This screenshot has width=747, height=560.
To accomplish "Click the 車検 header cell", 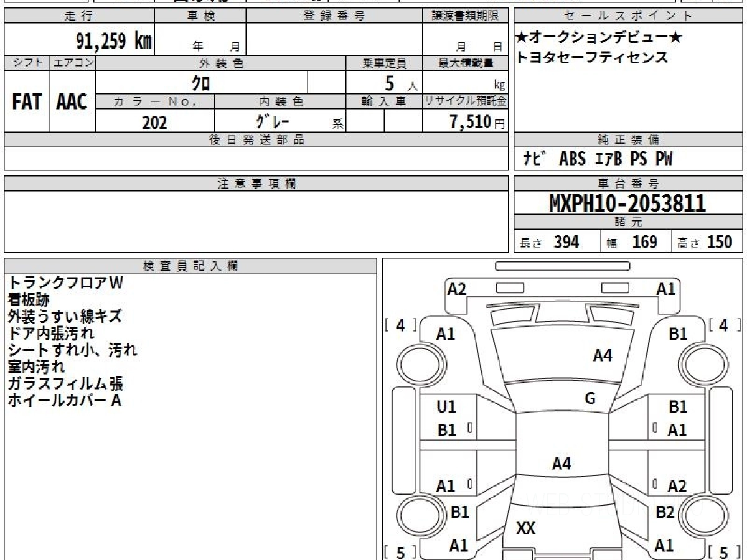I will click(x=200, y=16).
